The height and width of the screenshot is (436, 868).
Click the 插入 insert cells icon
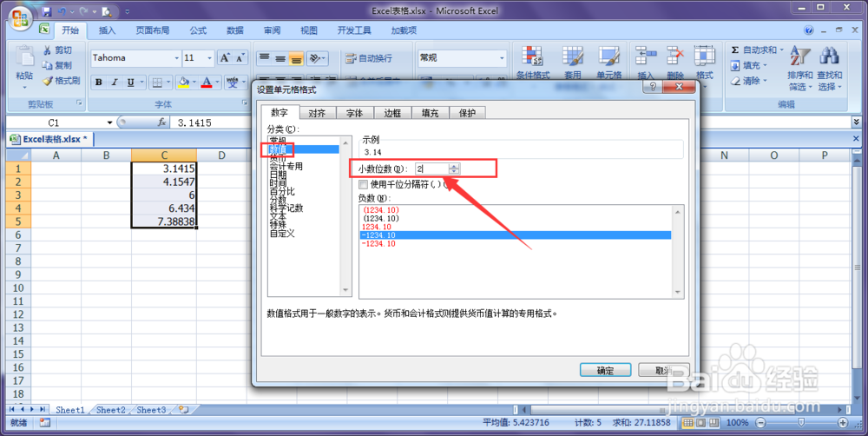pyautogui.click(x=646, y=56)
